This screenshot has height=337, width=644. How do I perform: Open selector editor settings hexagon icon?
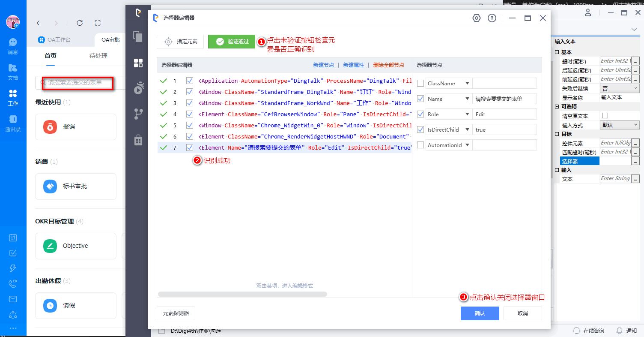coord(477,18)
